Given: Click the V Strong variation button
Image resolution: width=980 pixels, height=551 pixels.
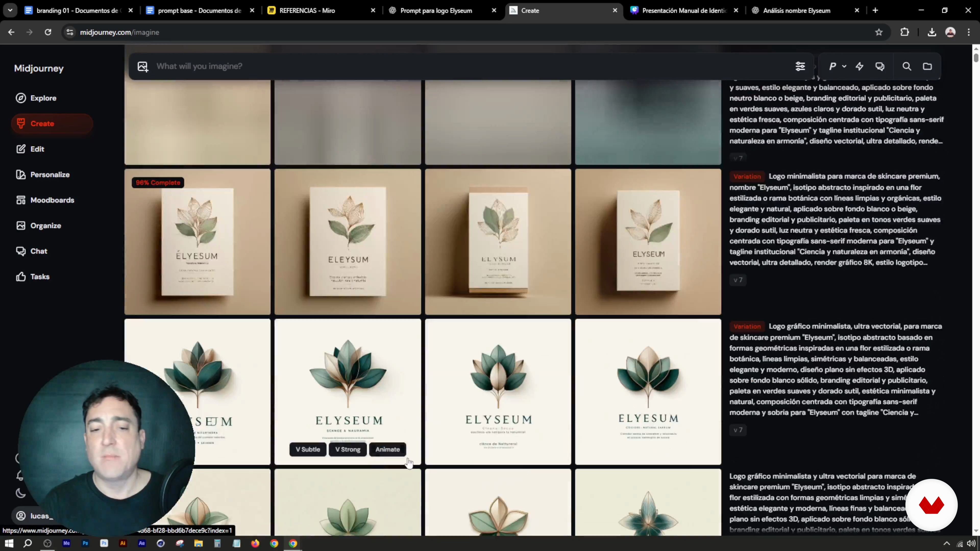Looking at the screenshot, I should (348, 449).
